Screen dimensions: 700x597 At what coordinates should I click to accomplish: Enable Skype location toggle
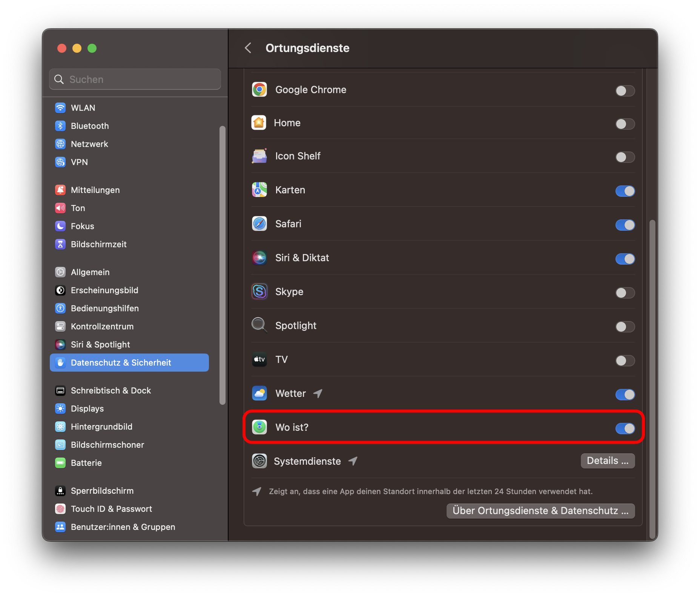[x=625, y=292]
